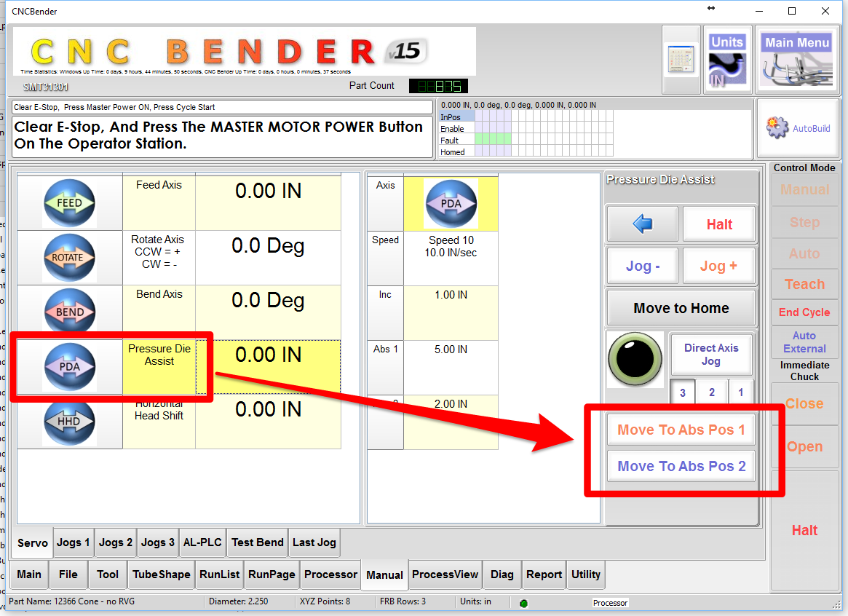Switch to the Test Bend tab

click(257, 542)
